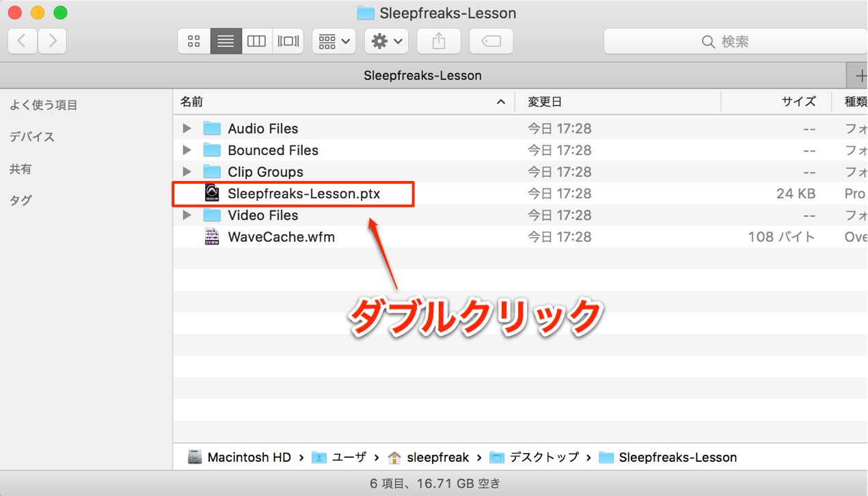Click the 108 バイト size cell
This screenshot has height=496, width=868.
click(x=782, y=237)
